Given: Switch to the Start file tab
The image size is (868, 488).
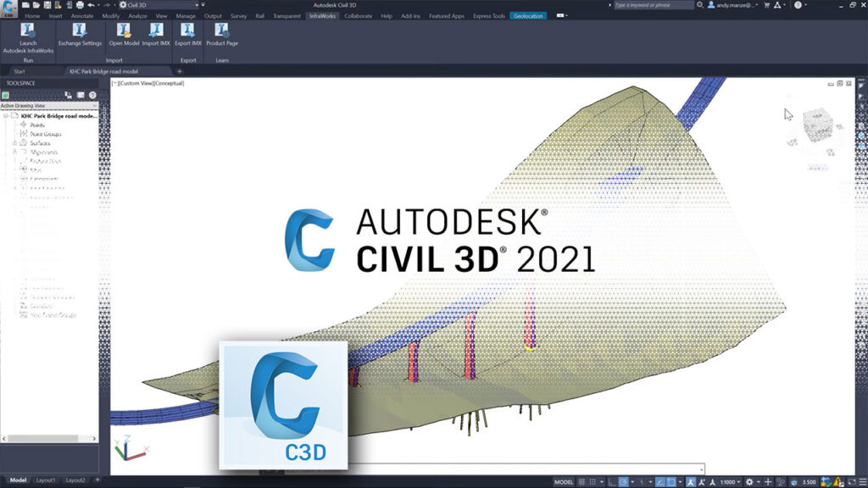Looking at the screenshot, I should (19, 71).
